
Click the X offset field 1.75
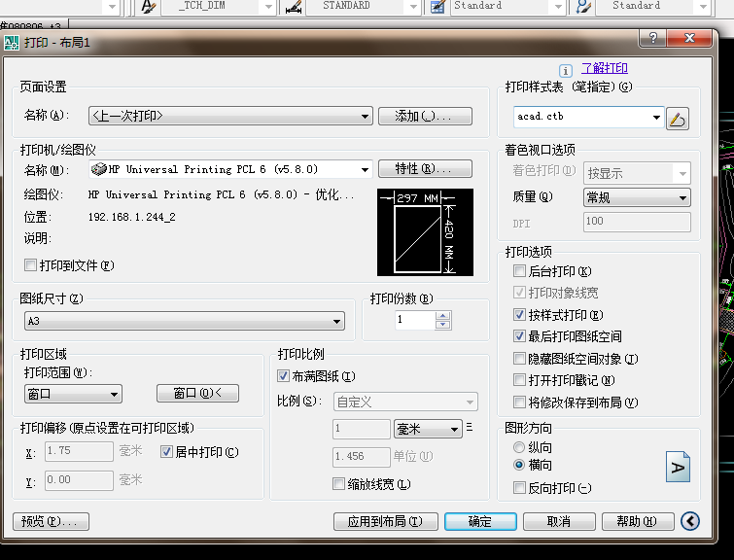pos(79,451)
